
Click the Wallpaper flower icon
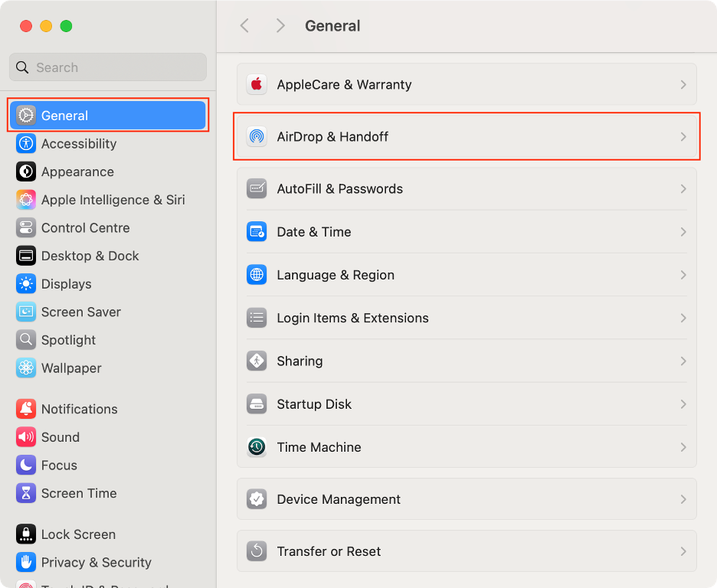tap(26, 367)
